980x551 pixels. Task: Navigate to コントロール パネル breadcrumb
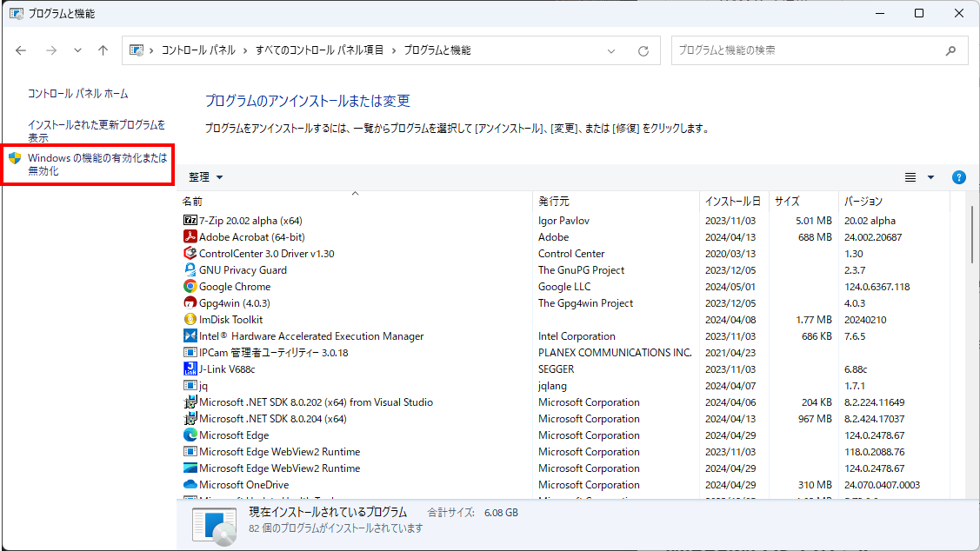click(x=198, y=50)
